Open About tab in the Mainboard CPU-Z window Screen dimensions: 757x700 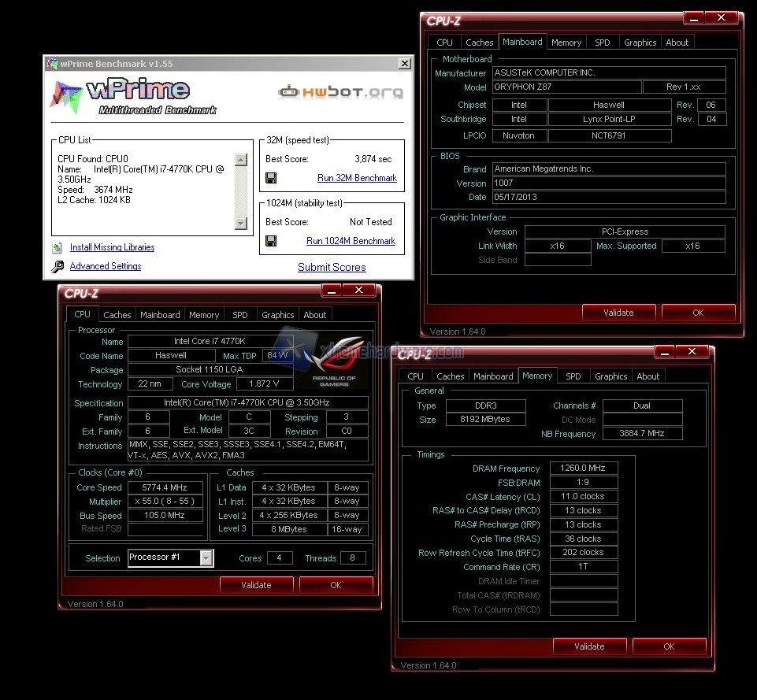[677, 43]
